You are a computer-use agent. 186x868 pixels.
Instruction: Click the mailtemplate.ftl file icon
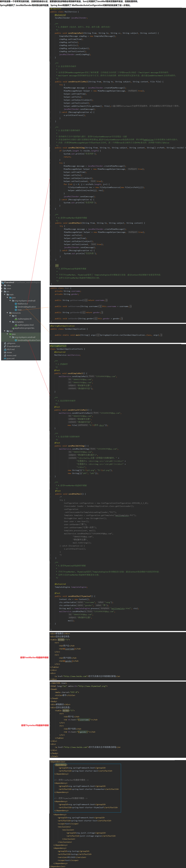point(16,319)
